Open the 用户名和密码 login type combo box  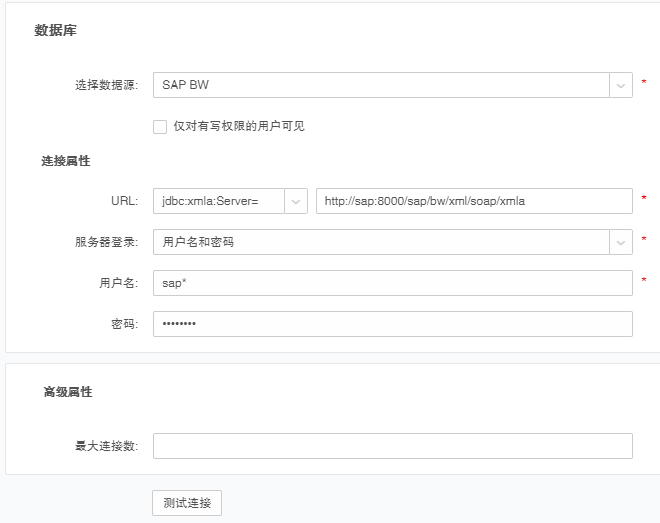click(380, 242)
